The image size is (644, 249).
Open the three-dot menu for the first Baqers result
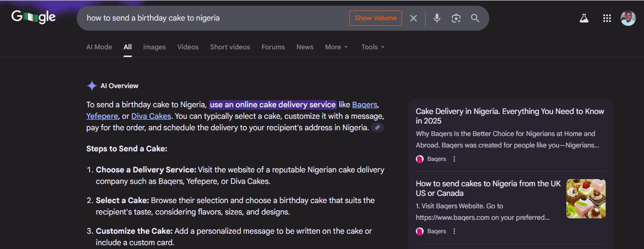point(454,159)
